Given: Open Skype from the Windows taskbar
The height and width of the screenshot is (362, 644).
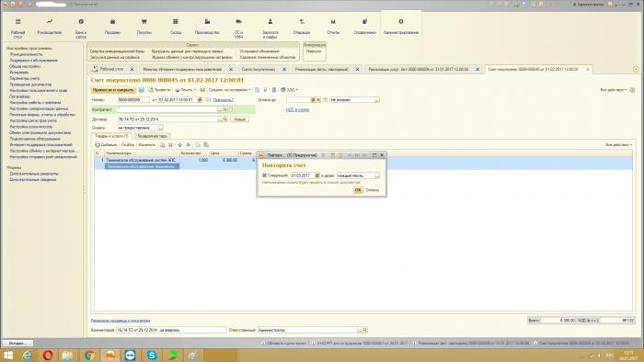Looking at the screenshot, I should (x=152, y=356).
